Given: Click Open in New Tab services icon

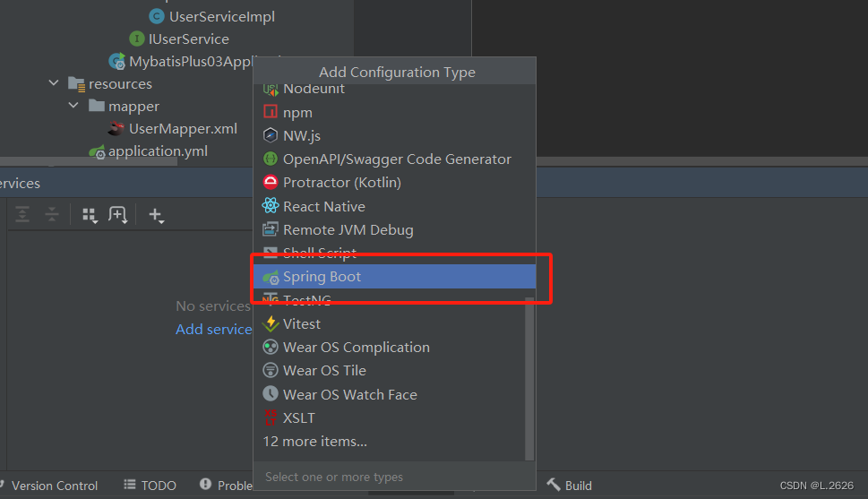Looking at the screenshot, I should [x=118, y=215].
